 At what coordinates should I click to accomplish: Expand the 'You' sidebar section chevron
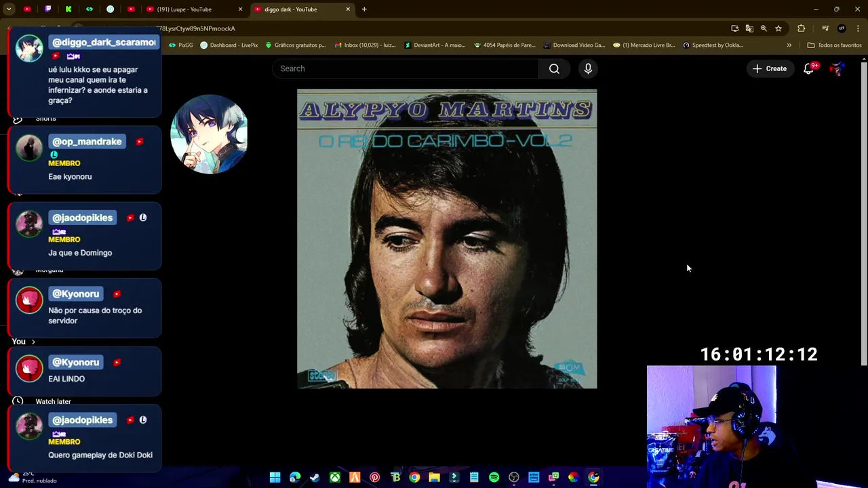33,342
